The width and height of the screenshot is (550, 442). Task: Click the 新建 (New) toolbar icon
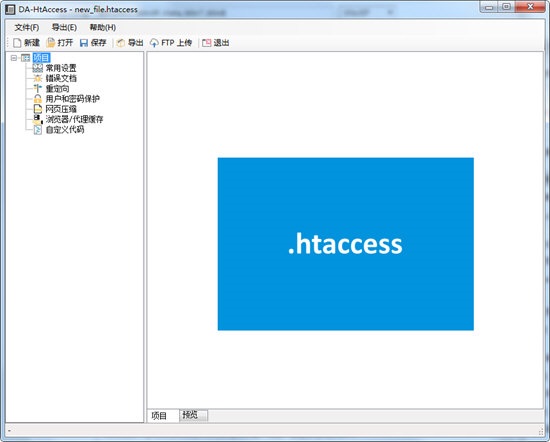pos(17,43)
